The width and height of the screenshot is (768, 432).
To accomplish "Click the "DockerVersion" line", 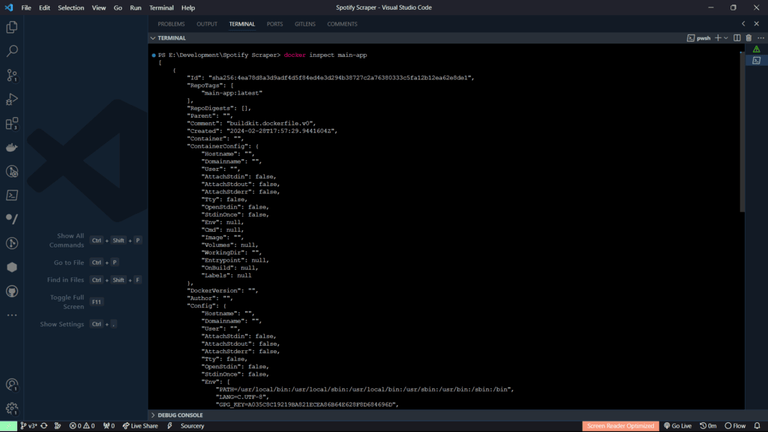I will point(222,290).
